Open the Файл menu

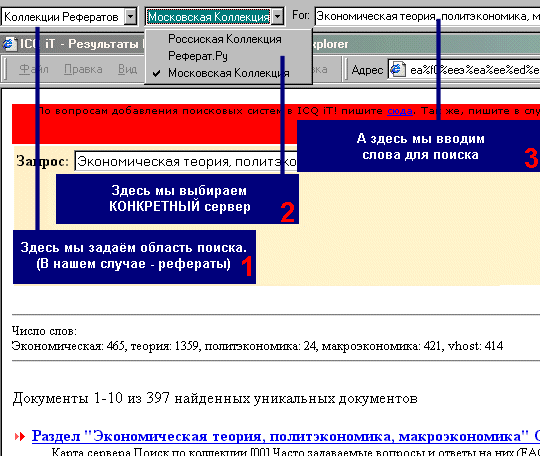(x=33, y=70)
